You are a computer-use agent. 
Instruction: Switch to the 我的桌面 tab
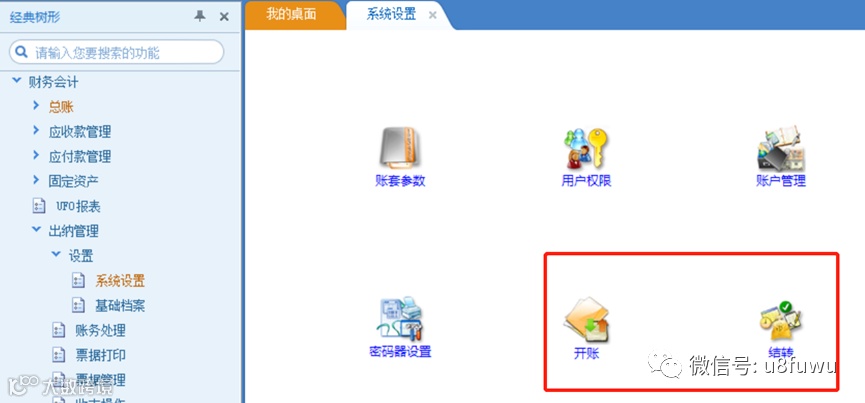click(291, 14)
